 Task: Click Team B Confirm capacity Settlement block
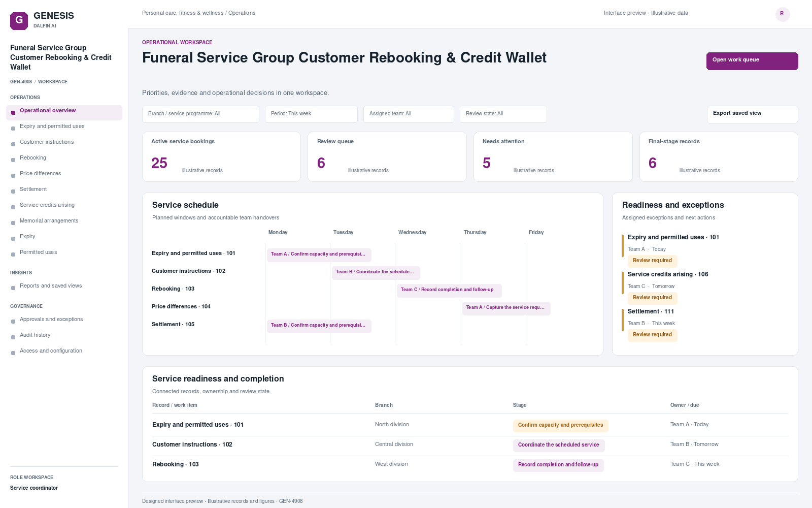pos(319,326)
